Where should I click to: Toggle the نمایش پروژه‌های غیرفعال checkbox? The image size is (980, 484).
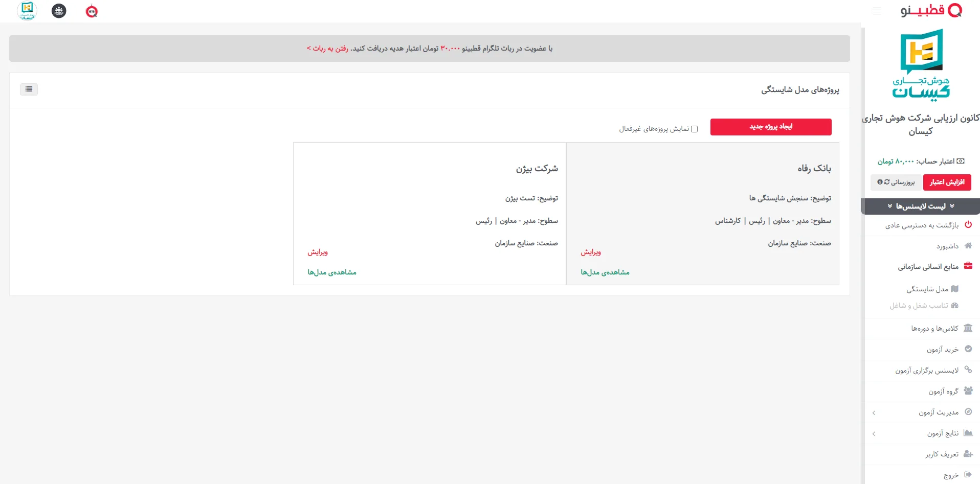(694, 129)
